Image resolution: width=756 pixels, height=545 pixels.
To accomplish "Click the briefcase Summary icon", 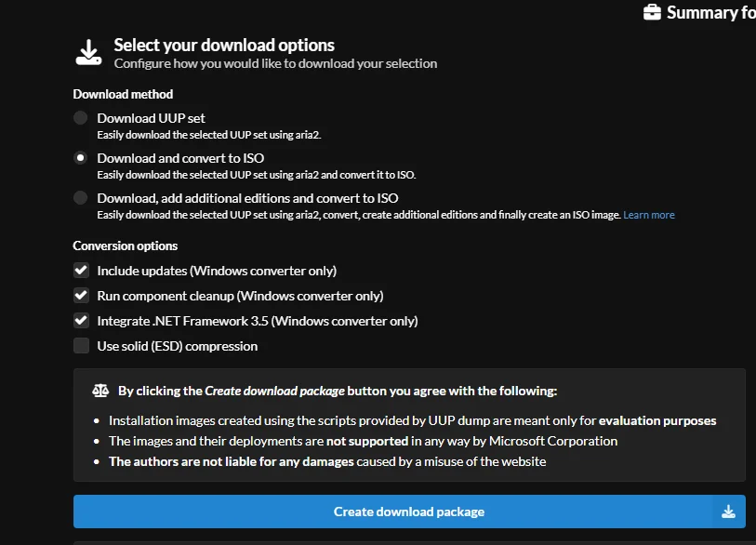I will [x=652, y=12].
